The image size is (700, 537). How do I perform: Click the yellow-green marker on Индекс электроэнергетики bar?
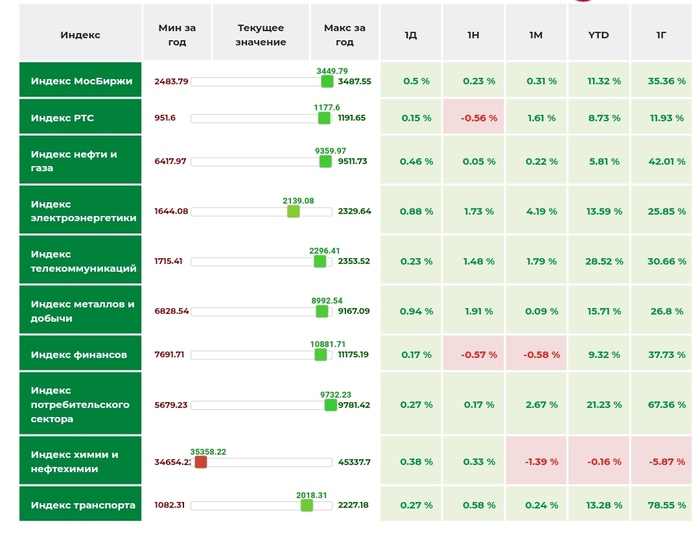pyautogui.click(x=293, y=211)
